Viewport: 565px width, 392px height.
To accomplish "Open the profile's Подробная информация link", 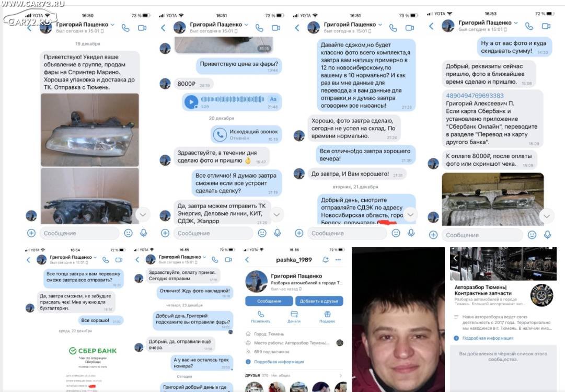I will tap(279, 362).
